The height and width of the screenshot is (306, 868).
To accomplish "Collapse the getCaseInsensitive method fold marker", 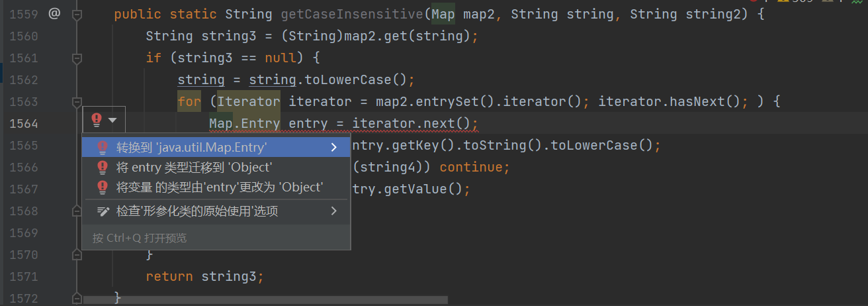I will tap(77, 14).
